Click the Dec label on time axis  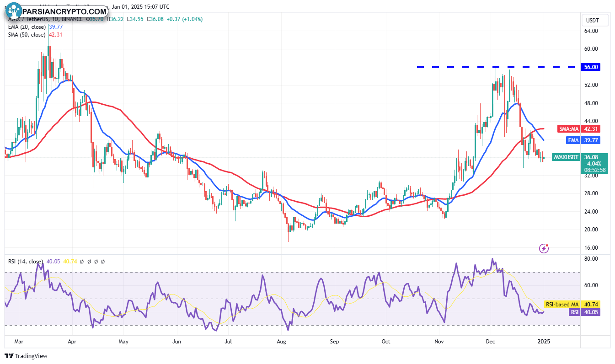pos(491,341)
